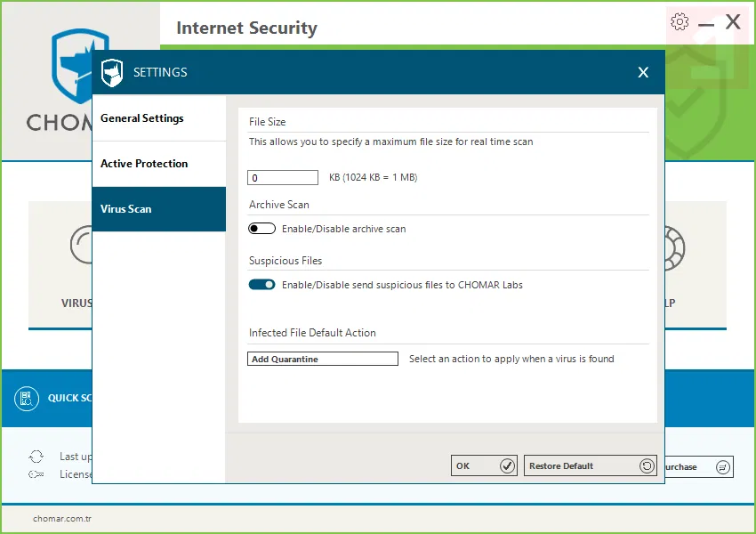This screenshot has height=534, width=756.
Task: Click the maximum file size KB field
Action: 284,178
